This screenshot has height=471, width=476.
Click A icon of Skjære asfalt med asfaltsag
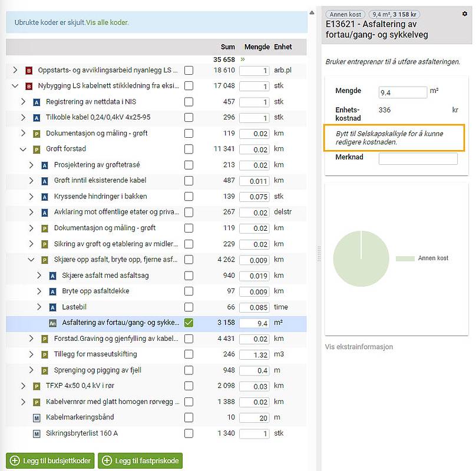(x=53, y=276)
